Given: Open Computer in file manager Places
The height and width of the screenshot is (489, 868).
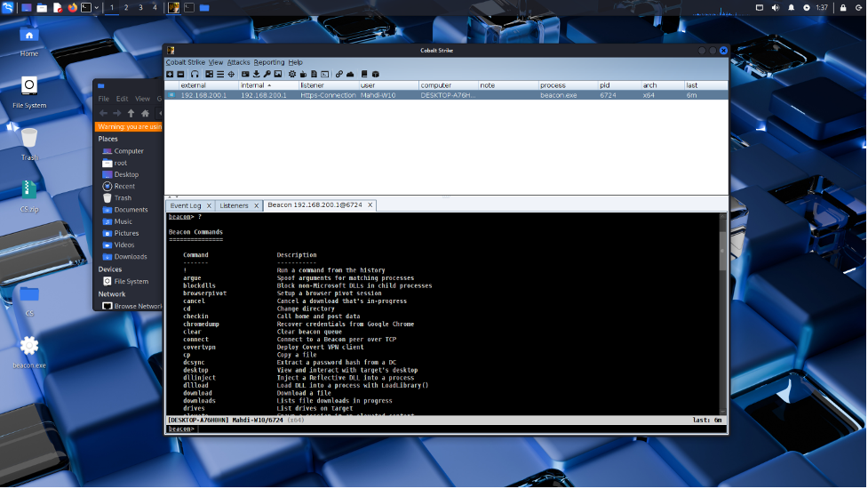Looking at the screenshot, I should pos(129,151).
